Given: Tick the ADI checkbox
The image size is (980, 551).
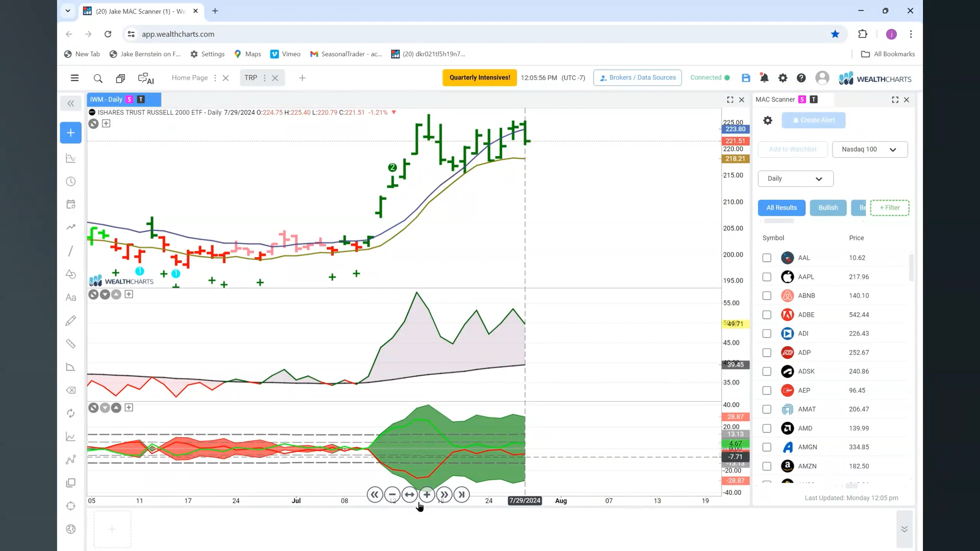Looking at the screenshot, I should point(767,334).
